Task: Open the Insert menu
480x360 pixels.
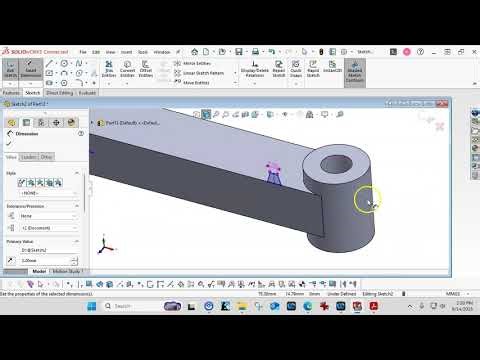Action: click(126, 52)
